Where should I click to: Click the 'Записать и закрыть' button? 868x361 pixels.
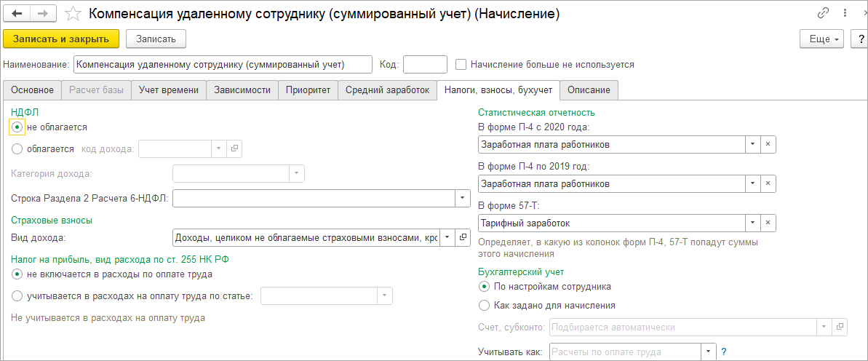61,39
